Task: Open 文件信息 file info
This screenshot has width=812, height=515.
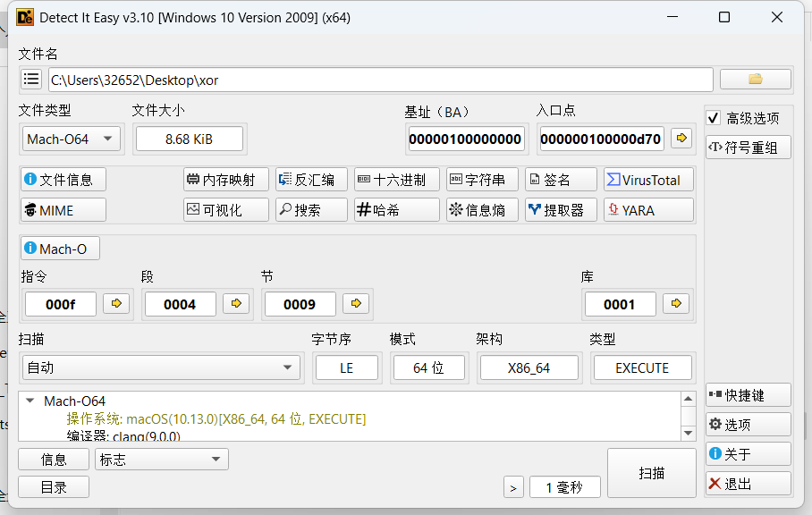Action: click(63, 180)
